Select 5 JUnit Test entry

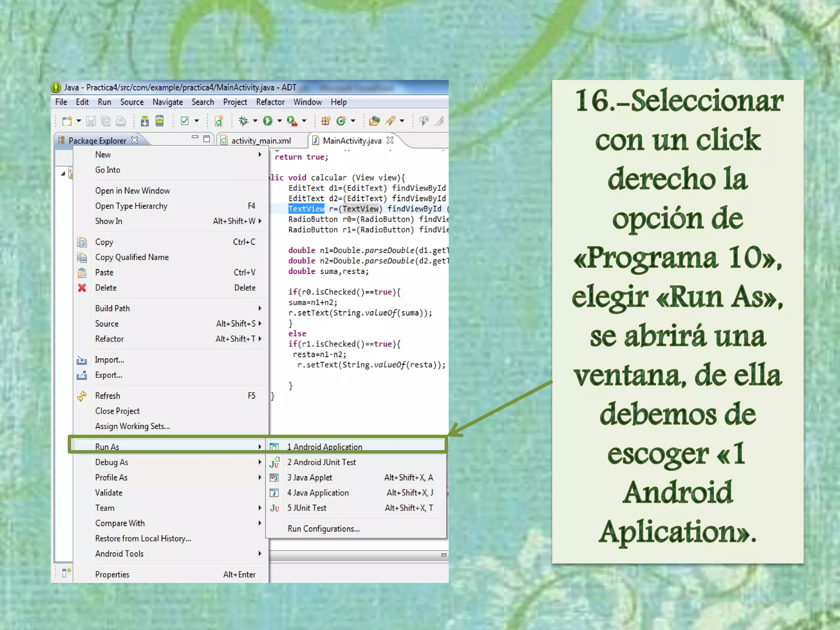tap(356, 508)
